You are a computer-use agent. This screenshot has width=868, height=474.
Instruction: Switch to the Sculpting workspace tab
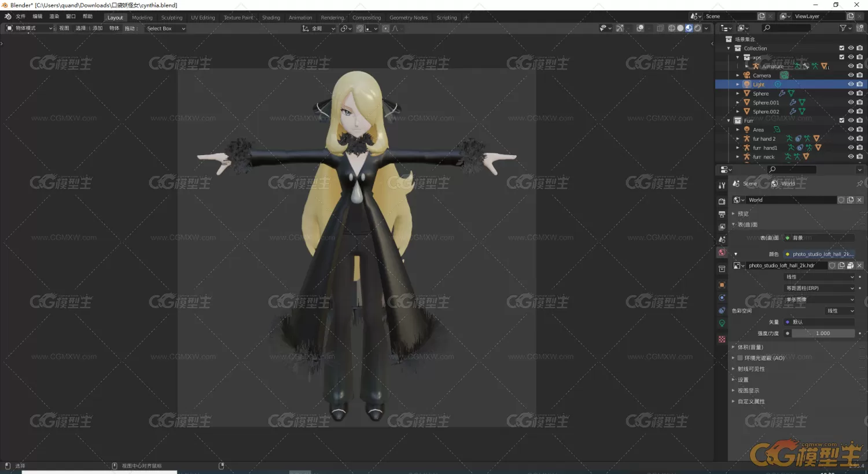click(x=171, y=18)
